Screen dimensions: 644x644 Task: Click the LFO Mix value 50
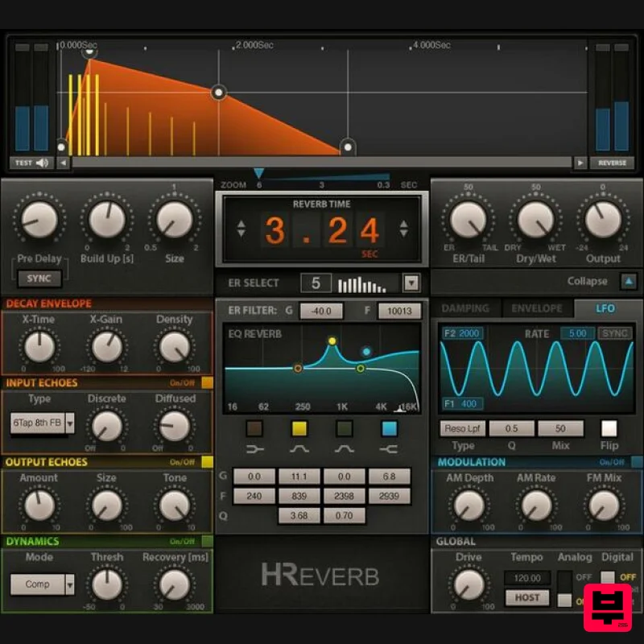click(560, 428)
